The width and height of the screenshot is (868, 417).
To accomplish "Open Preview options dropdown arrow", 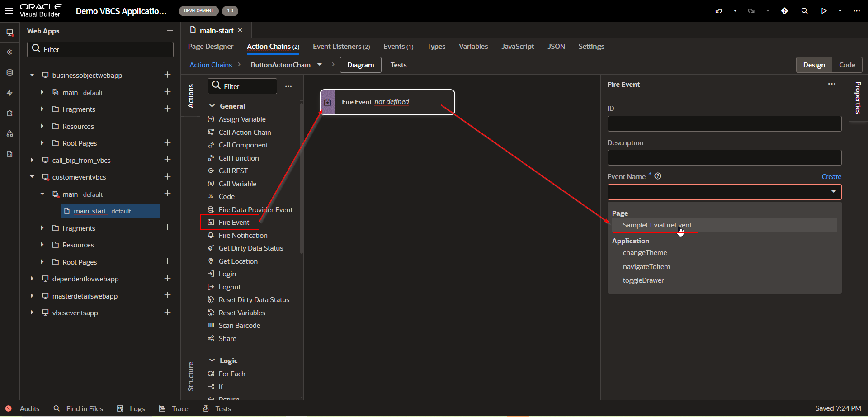I will point(840,11).
